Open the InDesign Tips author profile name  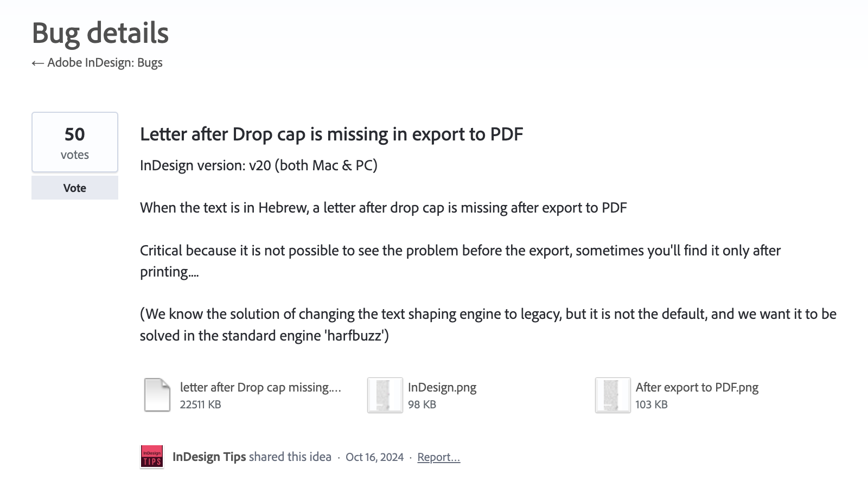209,457
